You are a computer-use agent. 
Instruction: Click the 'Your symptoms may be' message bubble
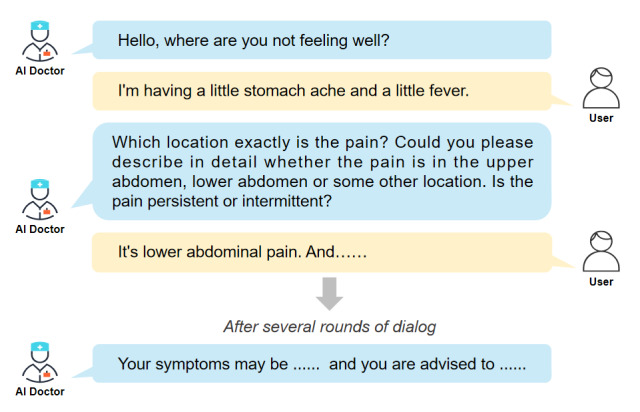pos(322,363)
